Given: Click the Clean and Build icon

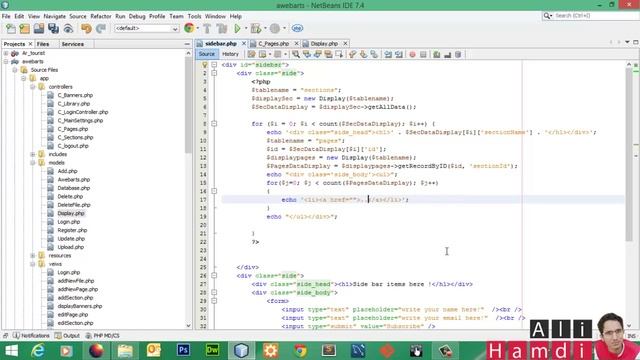Looking at the screenshot, I should 222,28.
